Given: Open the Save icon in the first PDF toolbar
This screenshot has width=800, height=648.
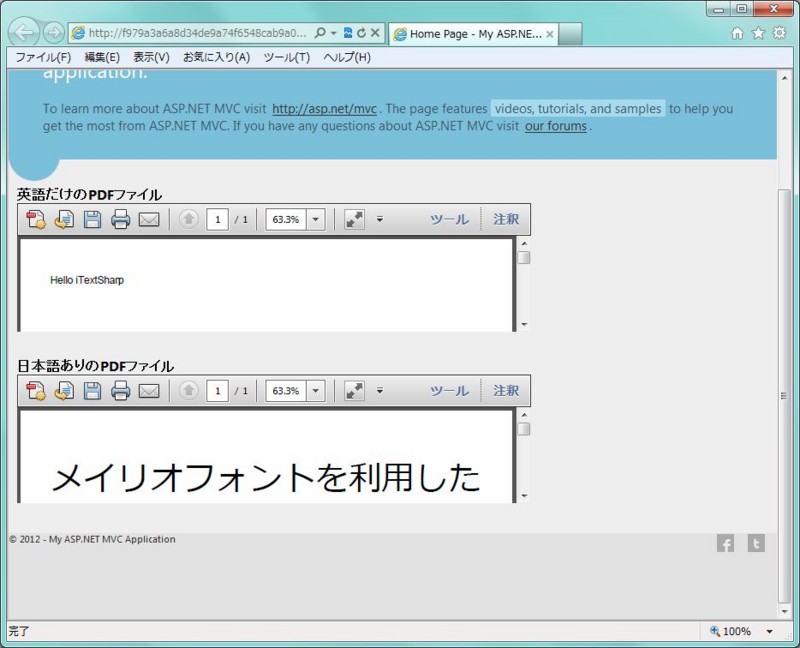Looking at the screenshot, I should click(92, 219).
